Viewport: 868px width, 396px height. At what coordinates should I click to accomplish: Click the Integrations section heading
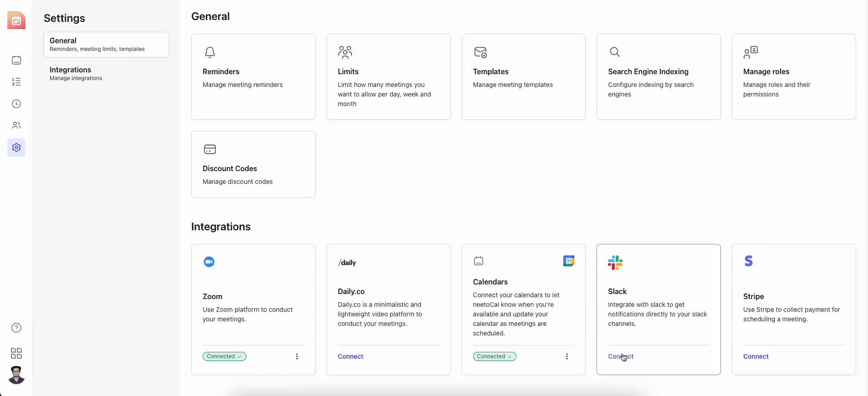[221, 227]
